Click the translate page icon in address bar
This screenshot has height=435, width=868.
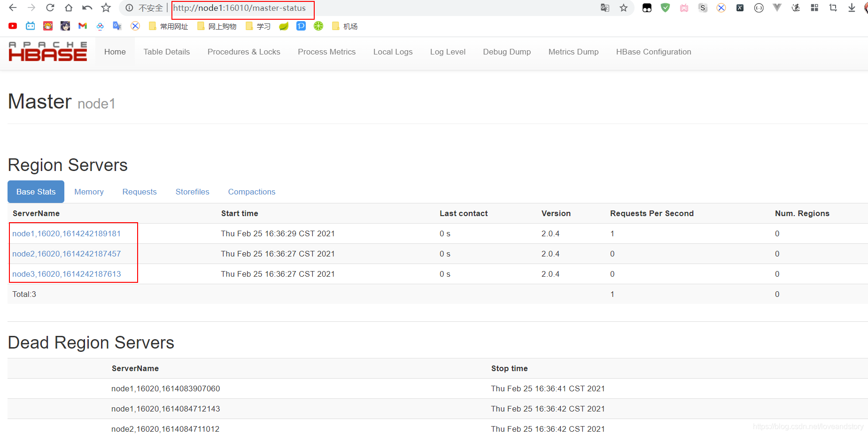tap(605, 8)
